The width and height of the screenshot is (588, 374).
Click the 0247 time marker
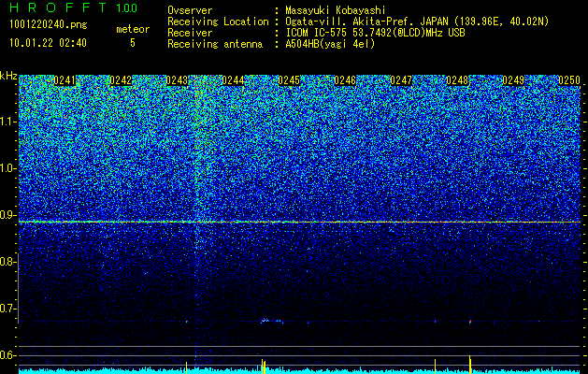point(401,80)
